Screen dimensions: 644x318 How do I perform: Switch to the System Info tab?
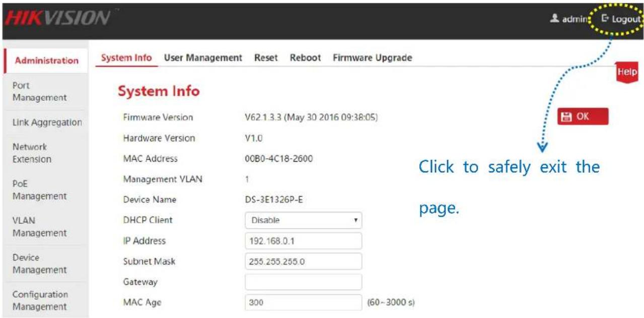click(126, 57)
